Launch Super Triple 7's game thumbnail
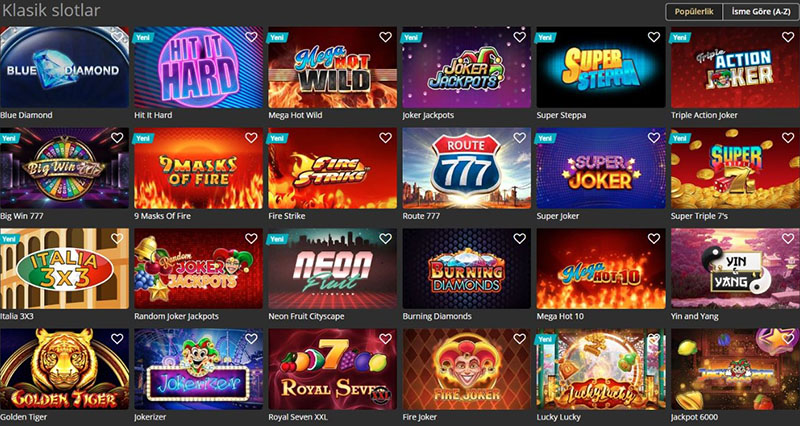 pos(735,168)
